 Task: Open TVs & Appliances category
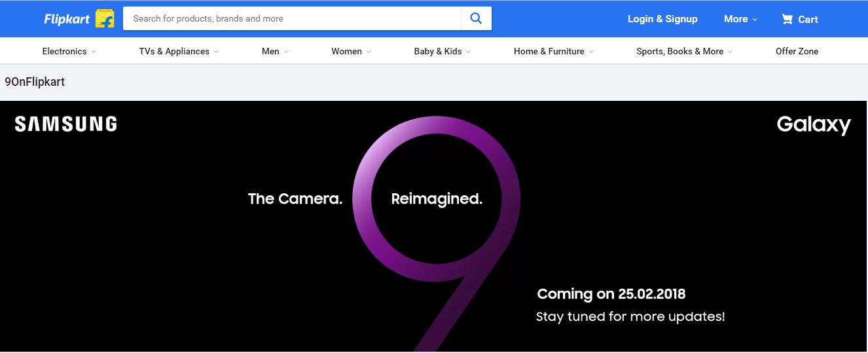coord(174,51)
